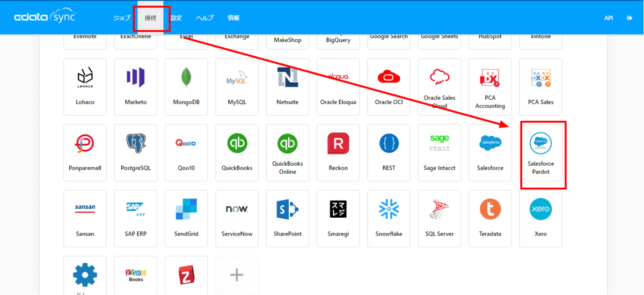Pick the Oracle Eloqua connector
This screenshot has width=644, height=295.
338,87
